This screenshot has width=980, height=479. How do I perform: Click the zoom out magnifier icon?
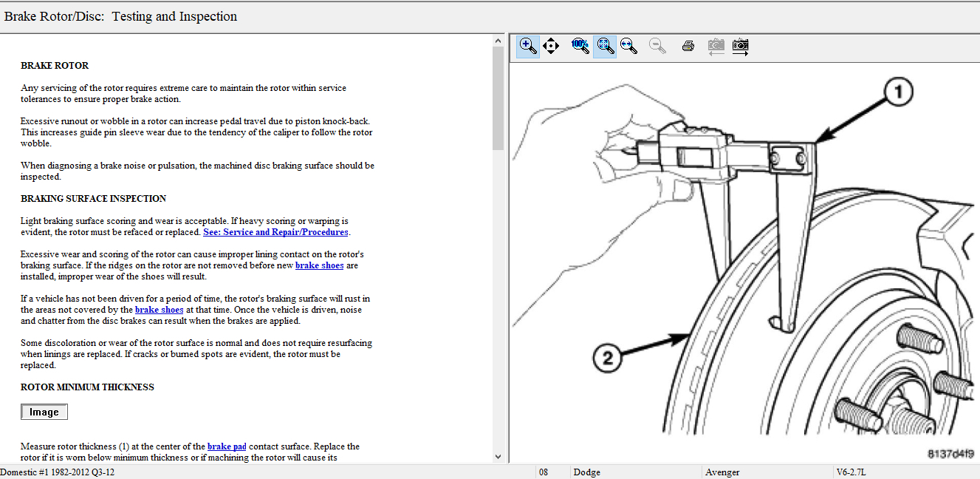(x=657, y=46)
